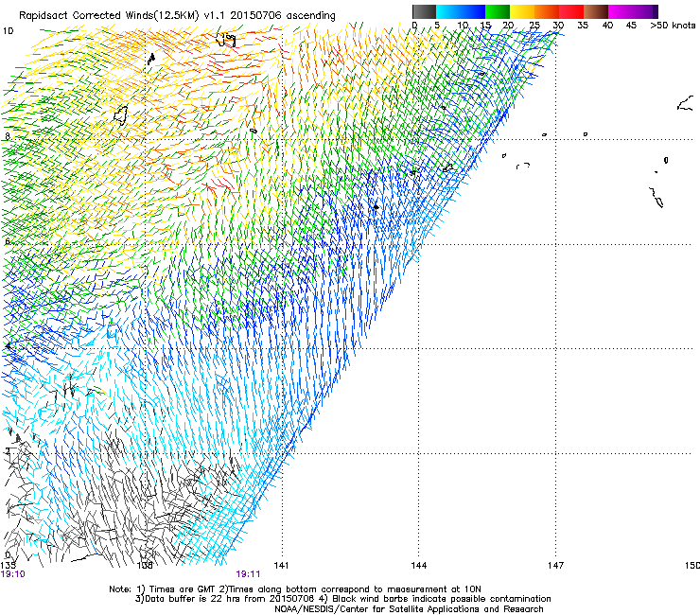The height and width of the screenshot is (615, 700).
Task: Click the latitude axis label '8'
Action: pyautogui.click(x=8, y=136)
